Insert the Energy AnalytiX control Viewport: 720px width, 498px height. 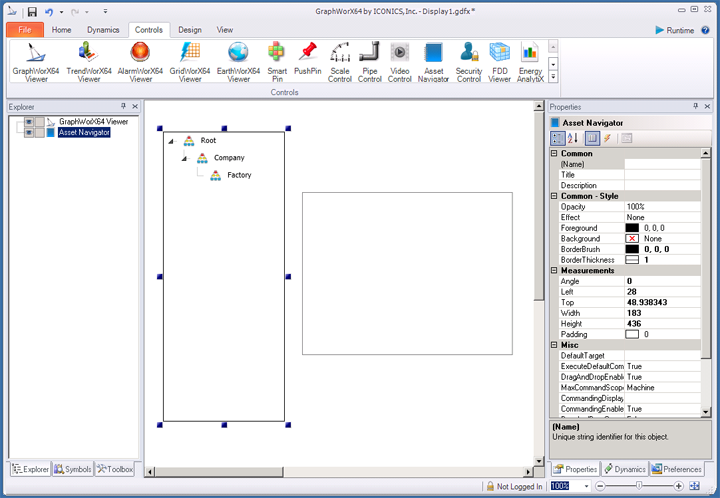point(530,61)
